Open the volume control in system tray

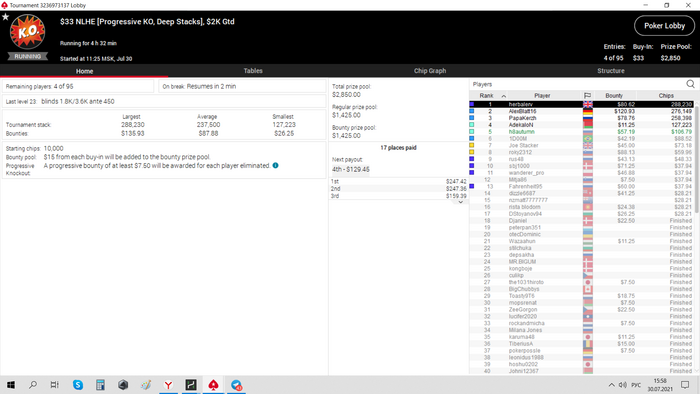pos(622,385)
